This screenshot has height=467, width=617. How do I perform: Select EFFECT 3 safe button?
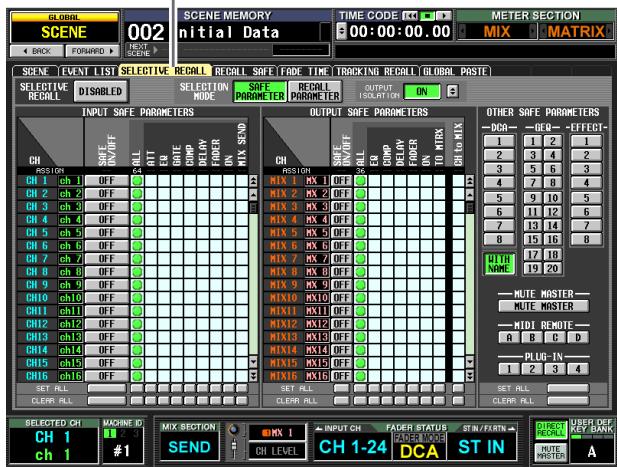click(586, 169)
